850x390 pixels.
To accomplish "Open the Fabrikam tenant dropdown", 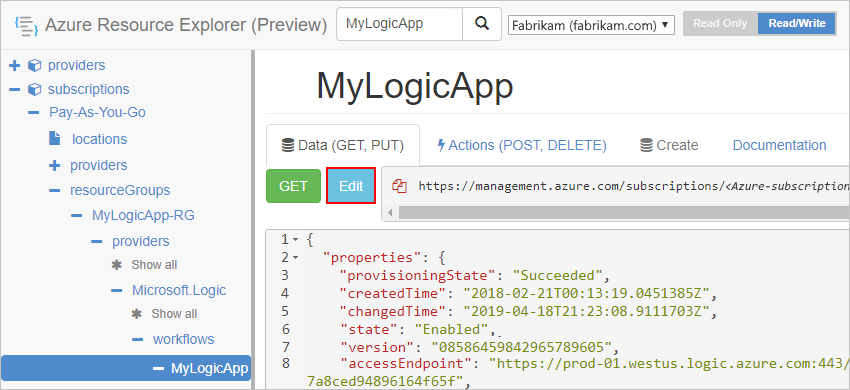I will (591, 25).
